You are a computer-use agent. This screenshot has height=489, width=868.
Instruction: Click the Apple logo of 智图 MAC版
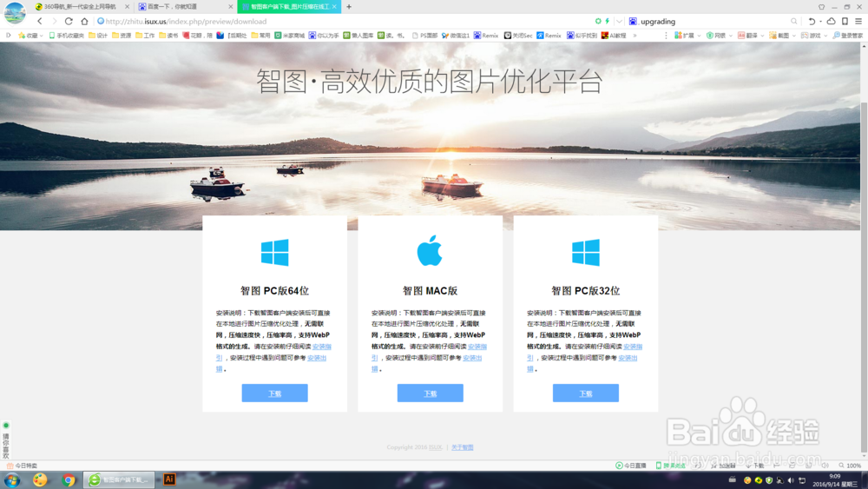pos(430,250)
